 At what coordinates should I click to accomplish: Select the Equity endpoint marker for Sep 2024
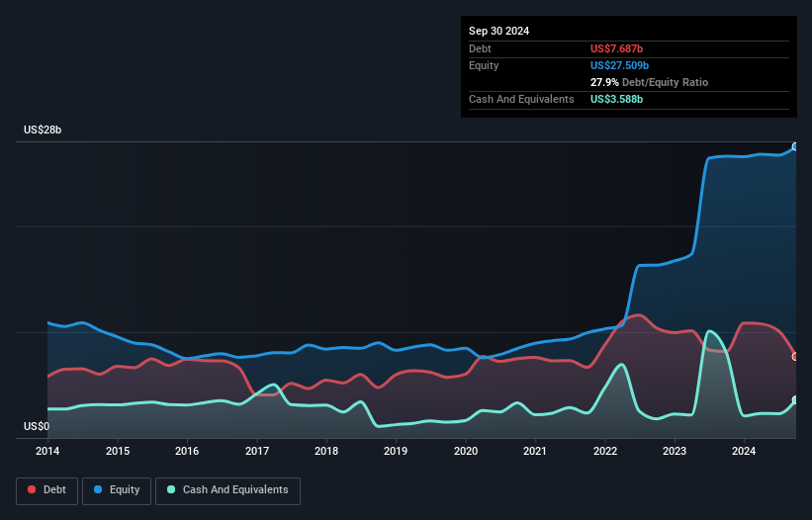[x=795, y=147]
